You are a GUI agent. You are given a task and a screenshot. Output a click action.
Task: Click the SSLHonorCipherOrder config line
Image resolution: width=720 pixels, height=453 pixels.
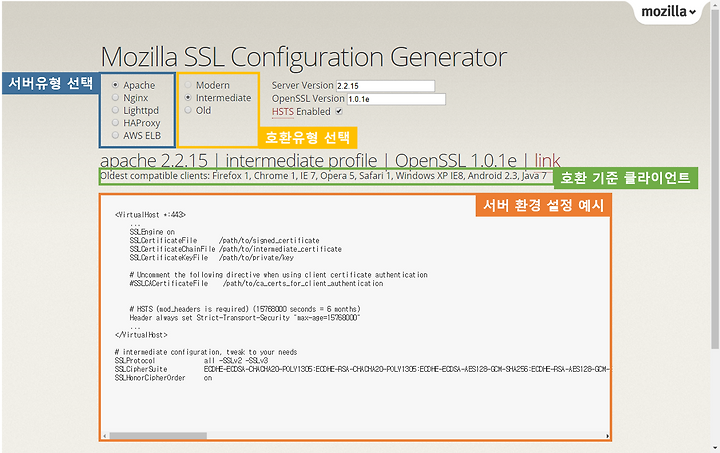163,378
